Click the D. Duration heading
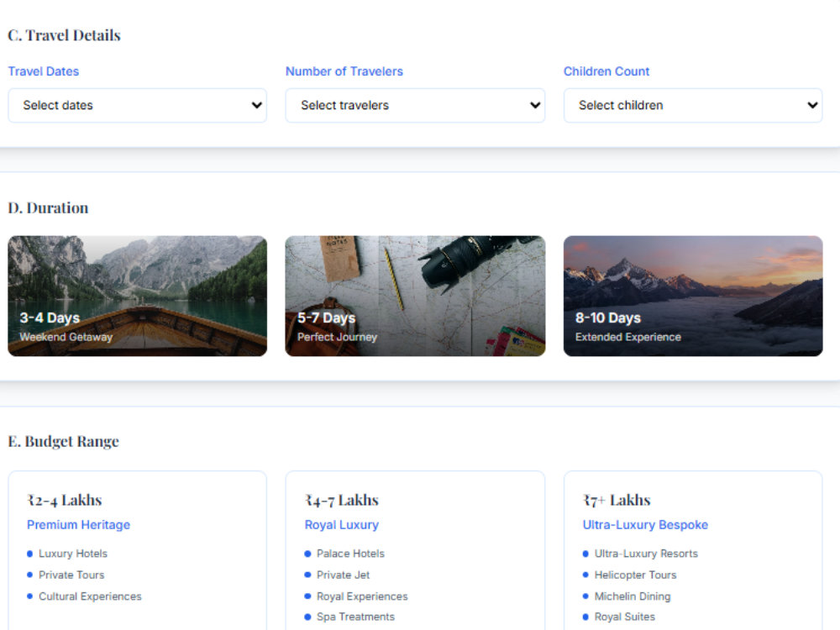Image resolution: width=840 pixels, height=630 pixels. pyautogui.click(x=48, y=207)
